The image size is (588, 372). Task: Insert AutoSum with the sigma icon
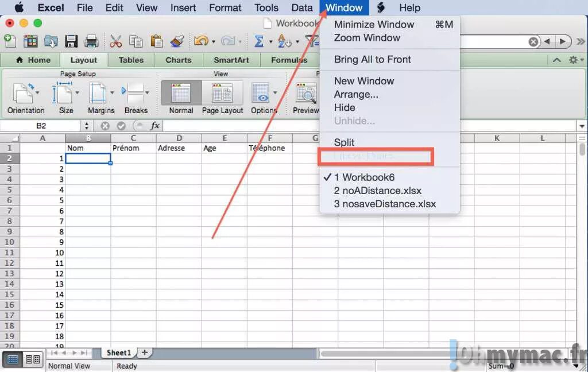[x=259, y=41]
